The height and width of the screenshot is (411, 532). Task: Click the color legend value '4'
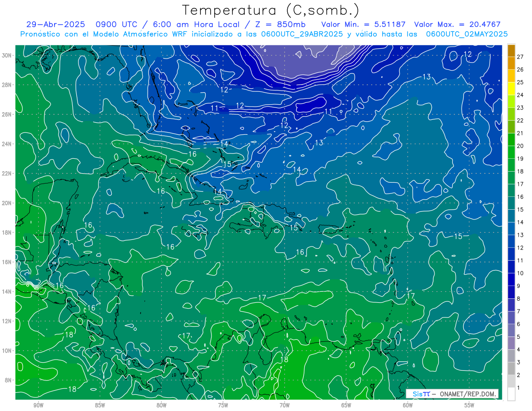point(519,350)
